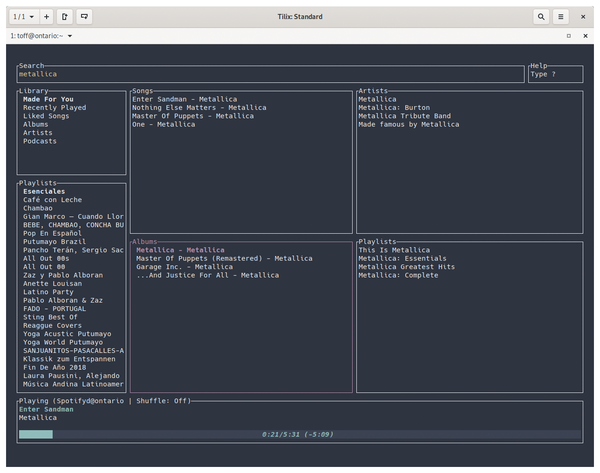The image size is (600, 473).
Task: Click the add new session plus button
Action: [46, 17]
